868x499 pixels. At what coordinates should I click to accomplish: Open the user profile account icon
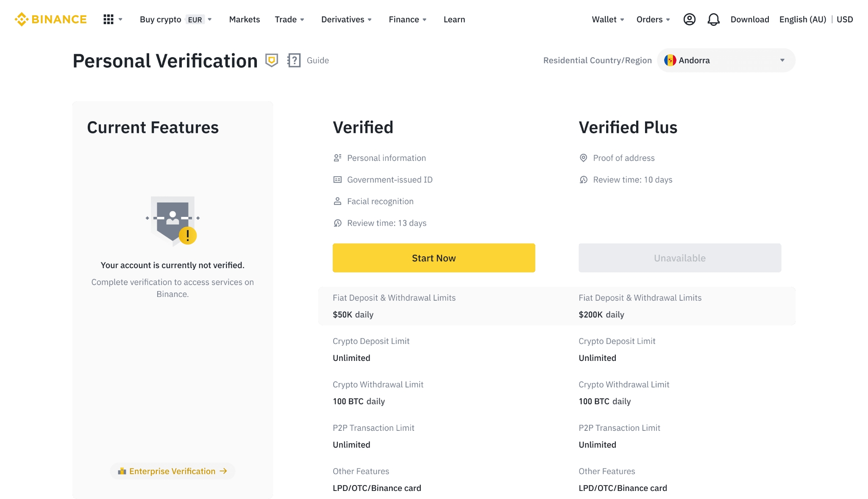(689, 19)
